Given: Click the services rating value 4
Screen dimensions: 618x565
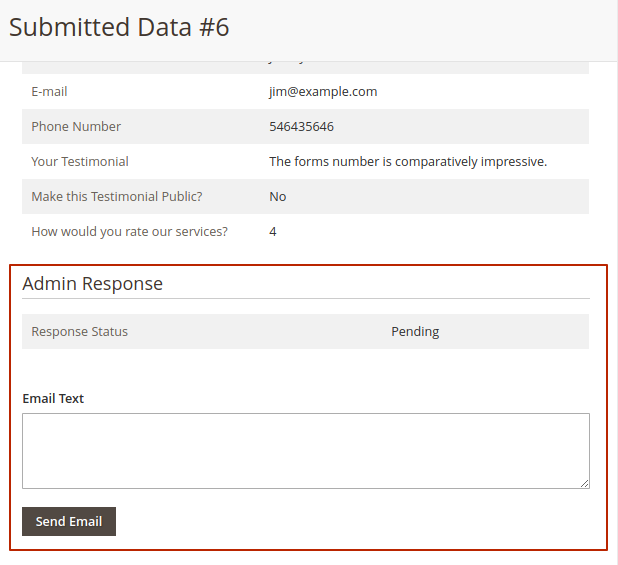Looking at the screenshot, I should pyautogui.click(x=273, y=231).
